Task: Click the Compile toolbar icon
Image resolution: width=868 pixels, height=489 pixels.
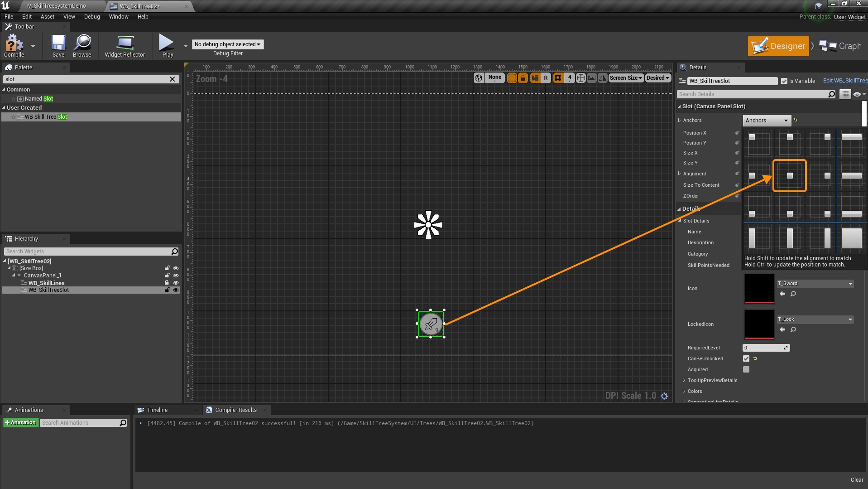Action: 14,45
